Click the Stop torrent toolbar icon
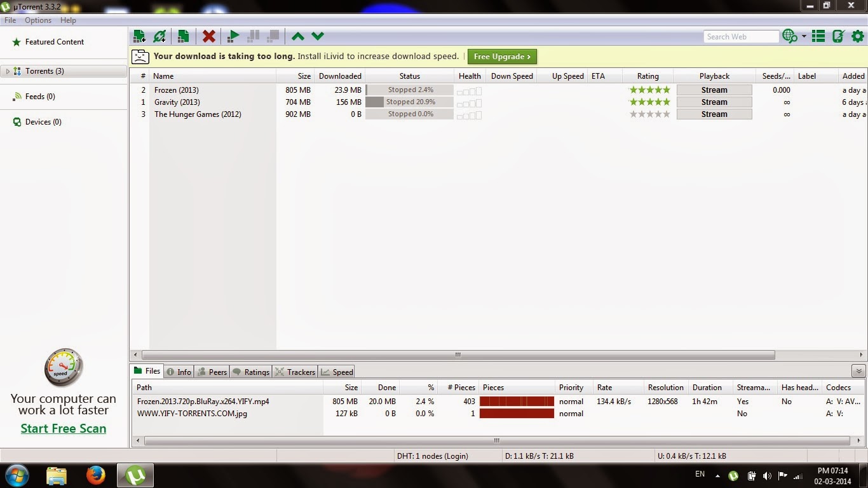Image resolution: width=868 pixels, height=488 pixels. (x=273, y=36)
